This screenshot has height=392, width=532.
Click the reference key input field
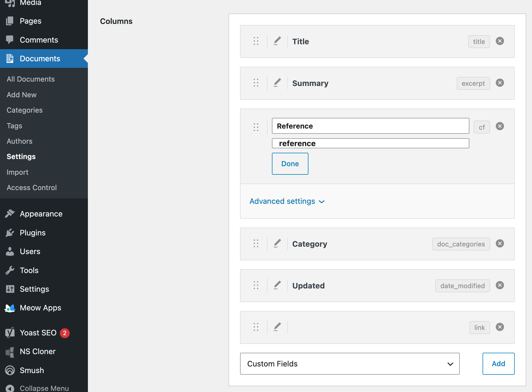(x=370, y=143)
